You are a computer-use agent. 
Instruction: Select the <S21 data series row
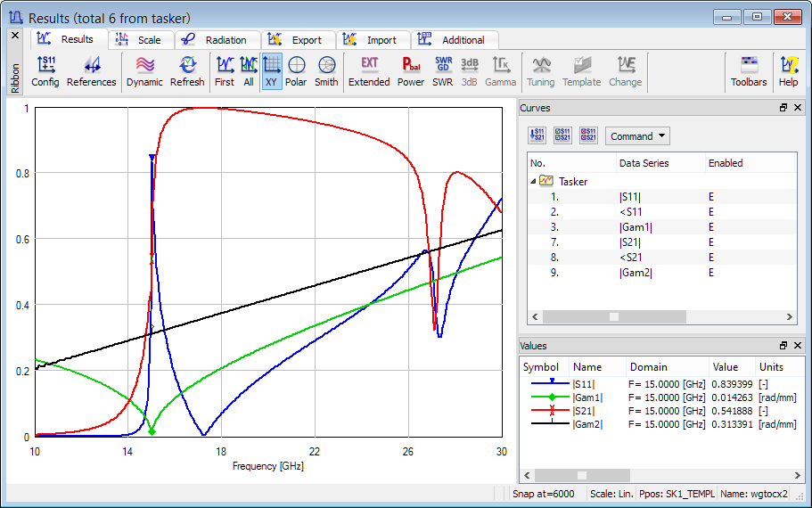pyautogui.click(x=631, y=258)
